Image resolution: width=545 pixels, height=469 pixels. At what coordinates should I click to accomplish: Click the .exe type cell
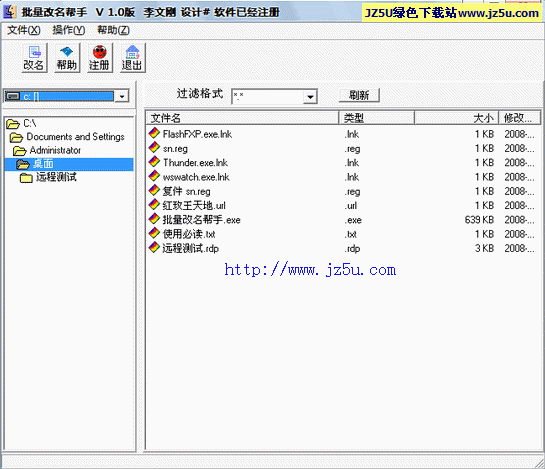pos(353,220)
